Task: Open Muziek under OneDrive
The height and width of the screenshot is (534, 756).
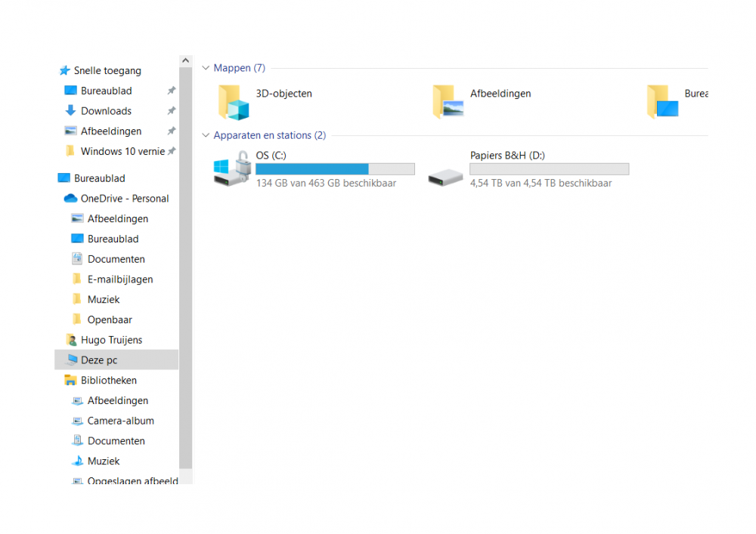Action: click(101, 299)
